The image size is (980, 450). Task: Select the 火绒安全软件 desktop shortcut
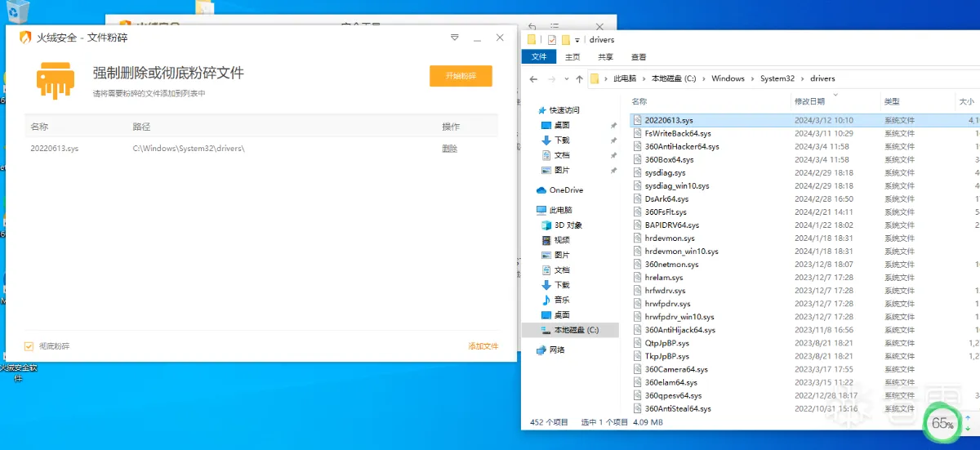pyautogui.click(x=18, y=372)
